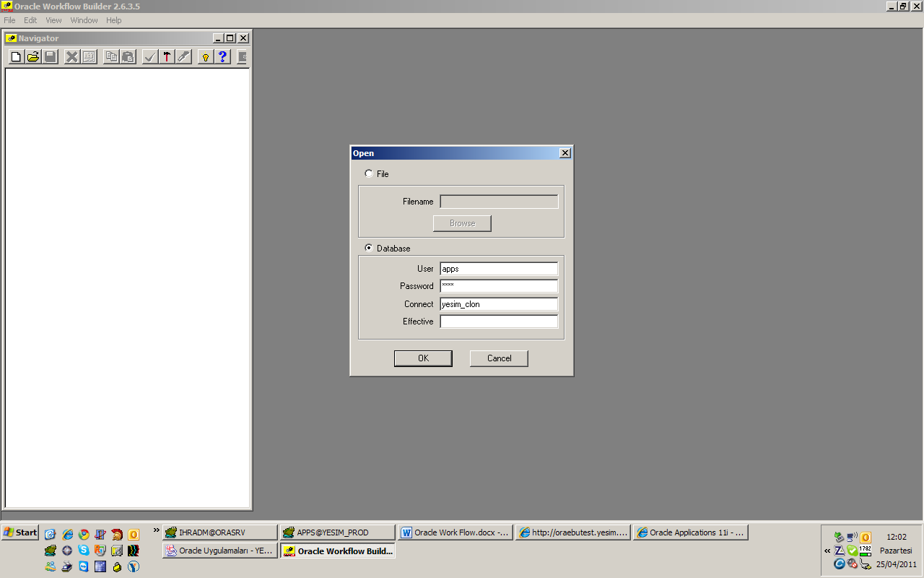Click the Password input field
Screen dimensions: 924x578
[499, 286]
